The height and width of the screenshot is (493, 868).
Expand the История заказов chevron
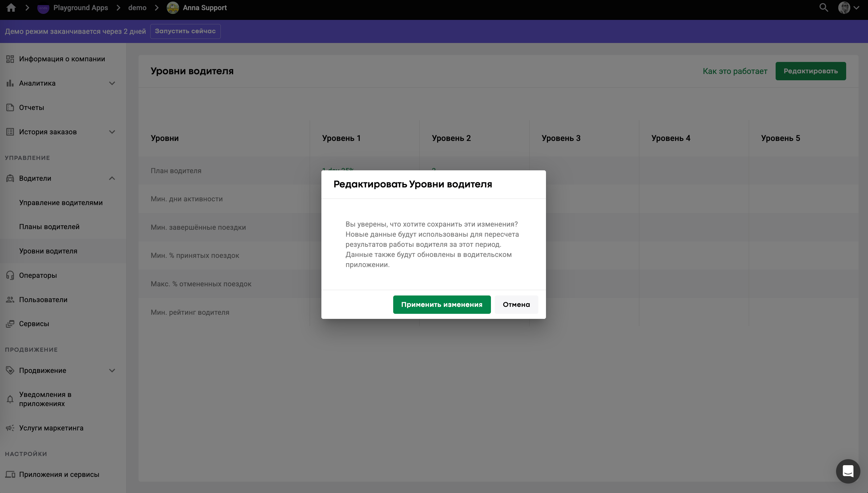112,132
